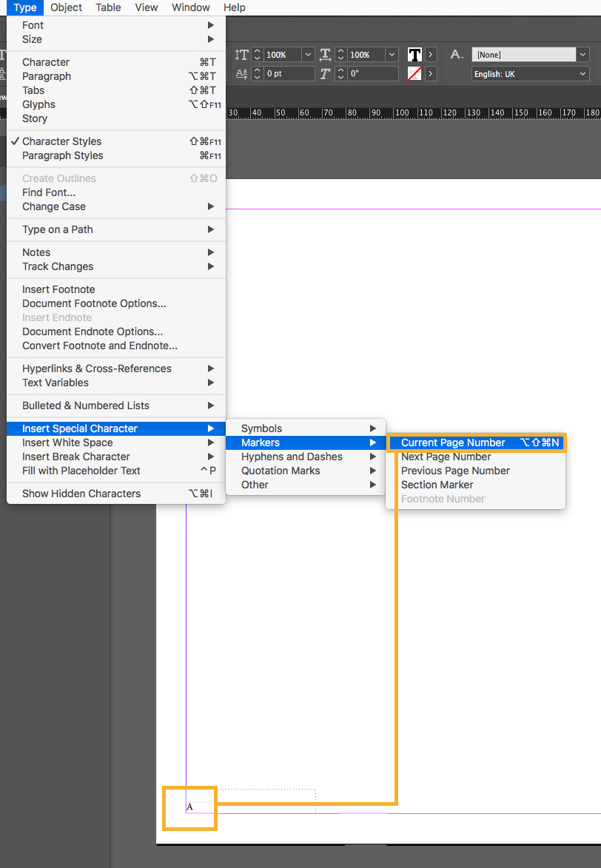
Task: Click the vertical scale stepper arrows
Action: pyautogui.click(x=258, y=55)
